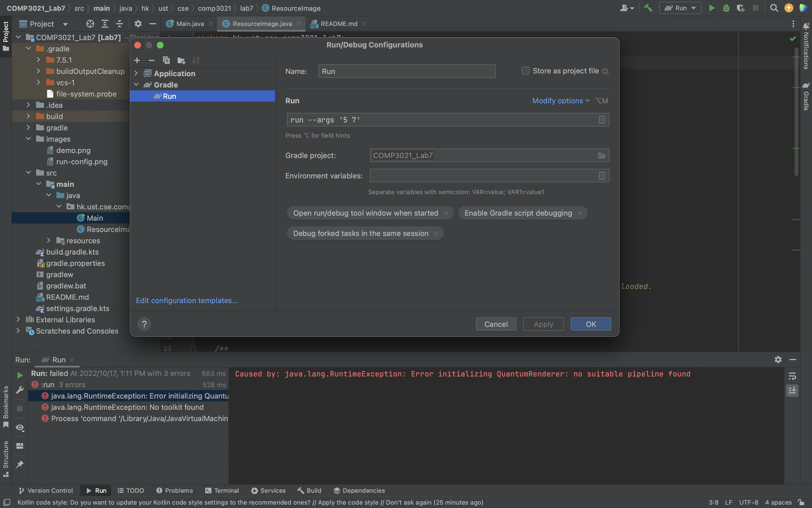Open the Problems tool window tab
This screenshot has width=812, height=508.
(x=175, y=491)
